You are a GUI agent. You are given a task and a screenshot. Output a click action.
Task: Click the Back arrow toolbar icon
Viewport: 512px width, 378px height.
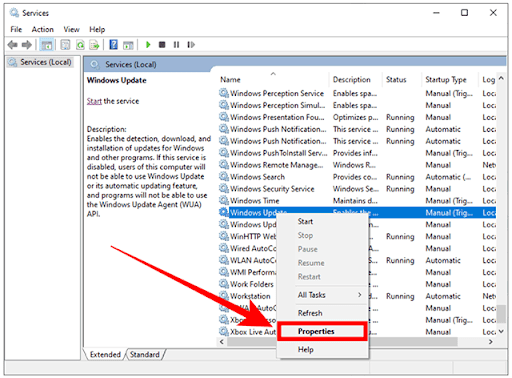tap(13, 45)
